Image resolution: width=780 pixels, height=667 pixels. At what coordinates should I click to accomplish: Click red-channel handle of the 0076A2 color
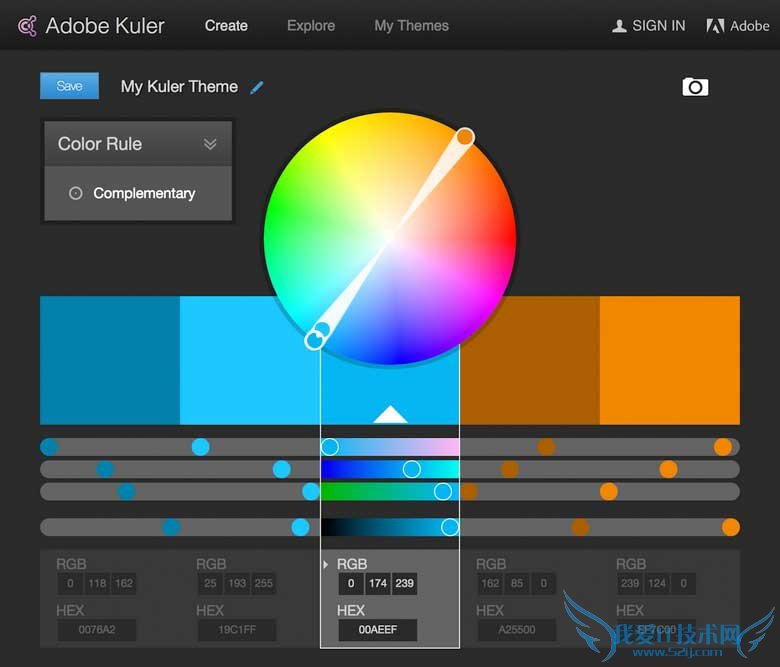(49, 447)
